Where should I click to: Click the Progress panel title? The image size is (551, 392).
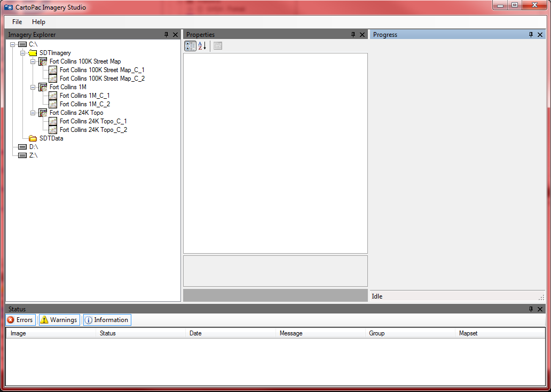pyautogui.click(x=385, y=35)
